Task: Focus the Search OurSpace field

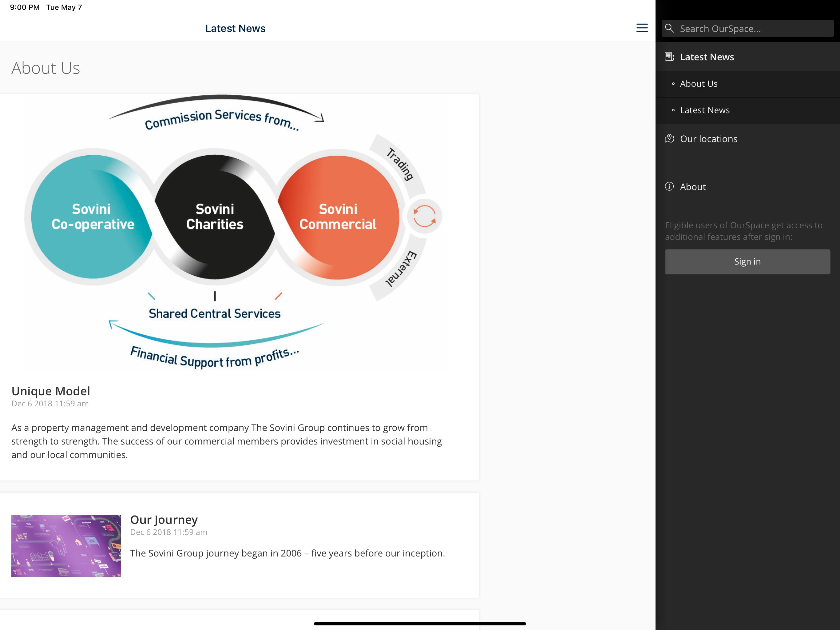Action: pos(747,29)
